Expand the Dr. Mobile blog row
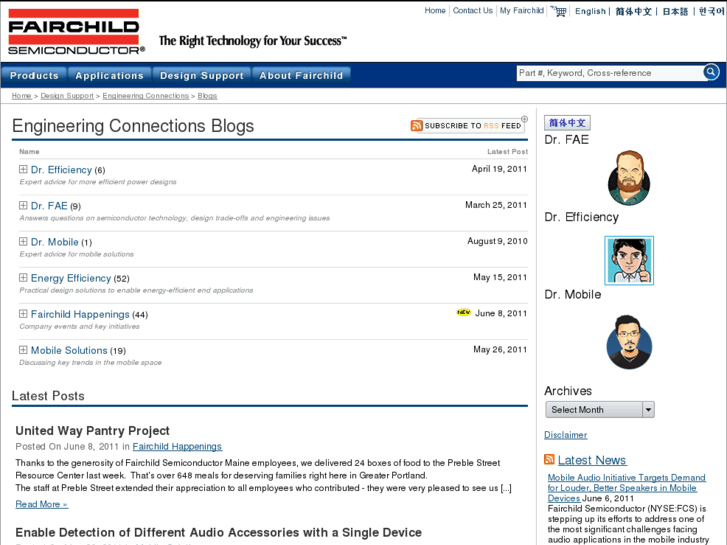 [23, 242]
